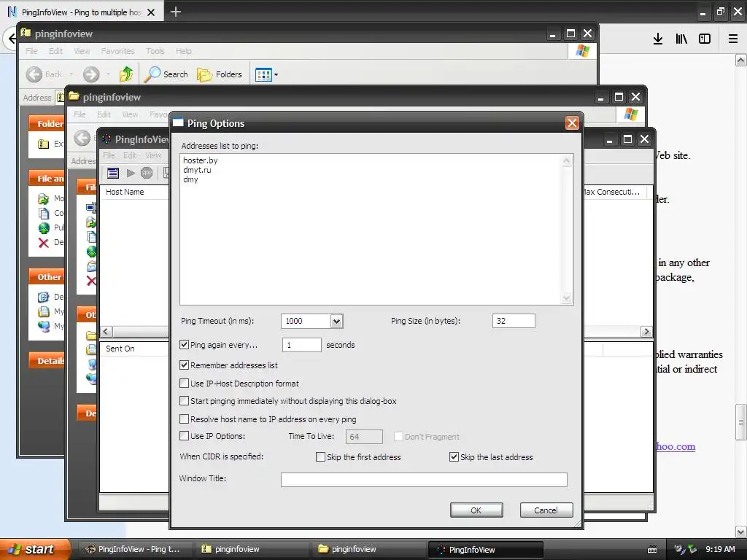
Task: Click the Windows flag logo in the rear Explorer window
Action: [x=582, y=50]
